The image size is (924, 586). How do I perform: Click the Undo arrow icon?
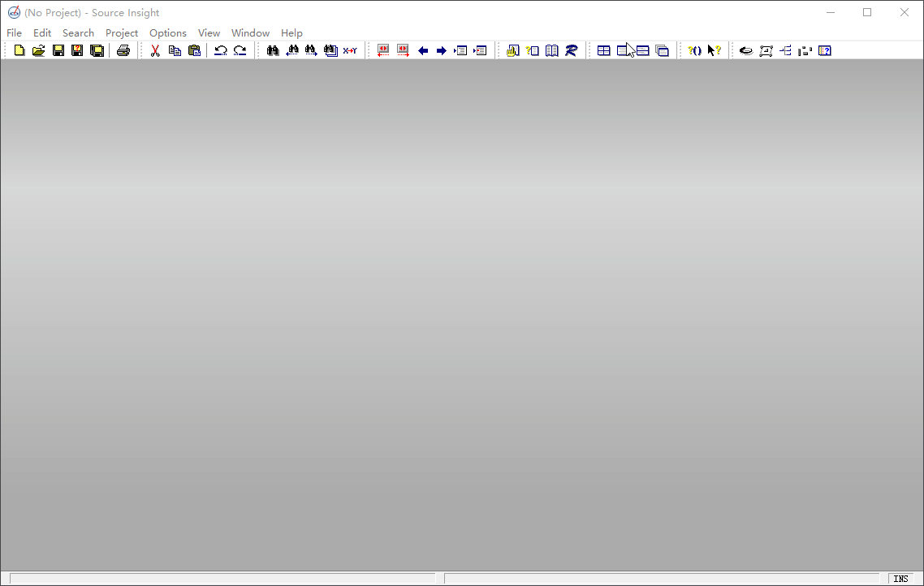221,50
